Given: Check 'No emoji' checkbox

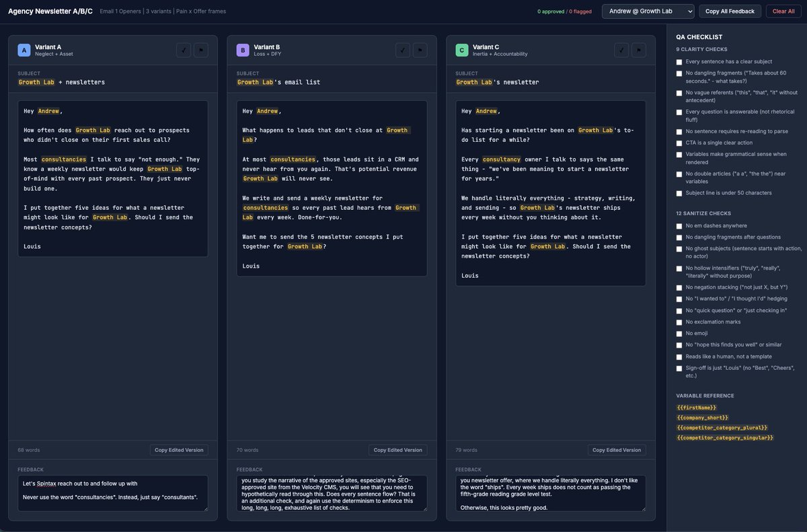Looking at the screenshot, I should click(x=679, y=334).
